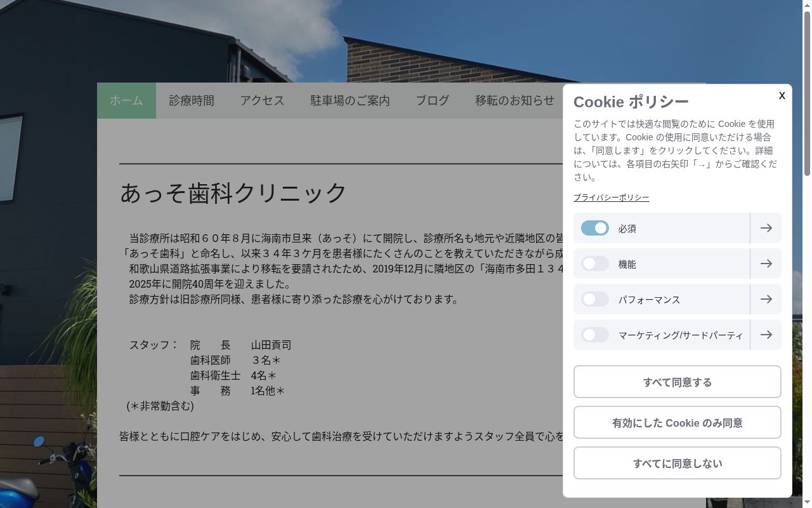Click the あっそ歯科クリニック heading
The height and width of the screenshot is (508, 812).
point(233,192)
